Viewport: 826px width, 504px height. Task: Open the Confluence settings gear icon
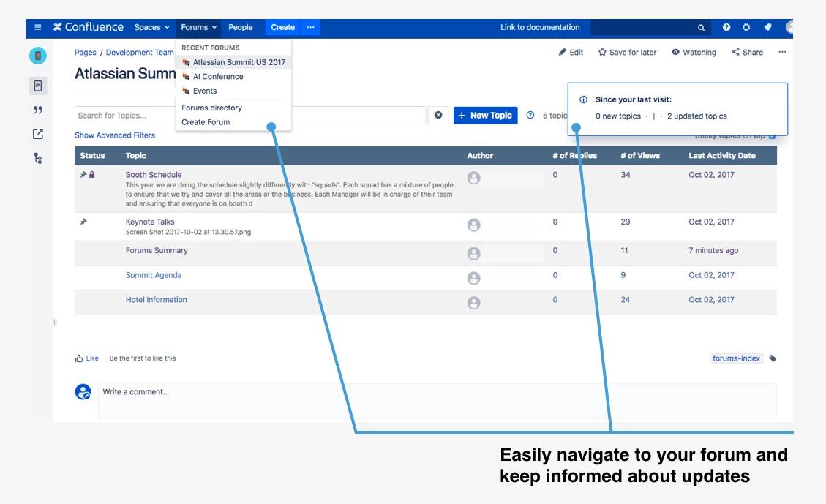coord(746,28)
